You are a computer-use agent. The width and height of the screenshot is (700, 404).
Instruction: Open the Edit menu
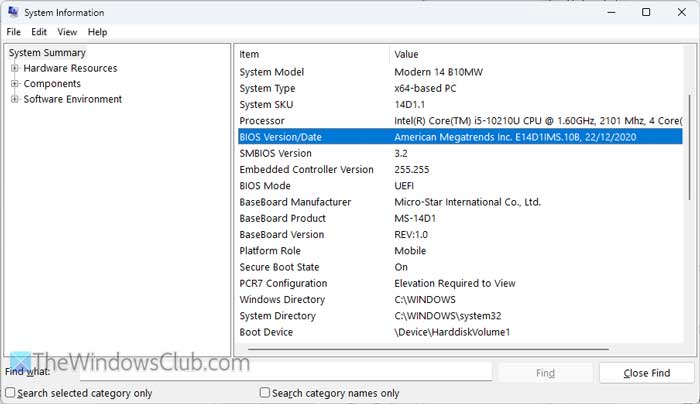[39, 32]
